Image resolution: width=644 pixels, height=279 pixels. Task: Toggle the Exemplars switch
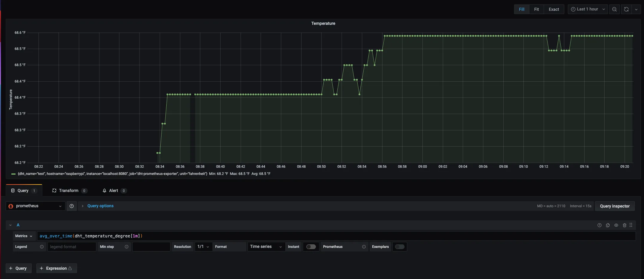(x=399, y=247)
